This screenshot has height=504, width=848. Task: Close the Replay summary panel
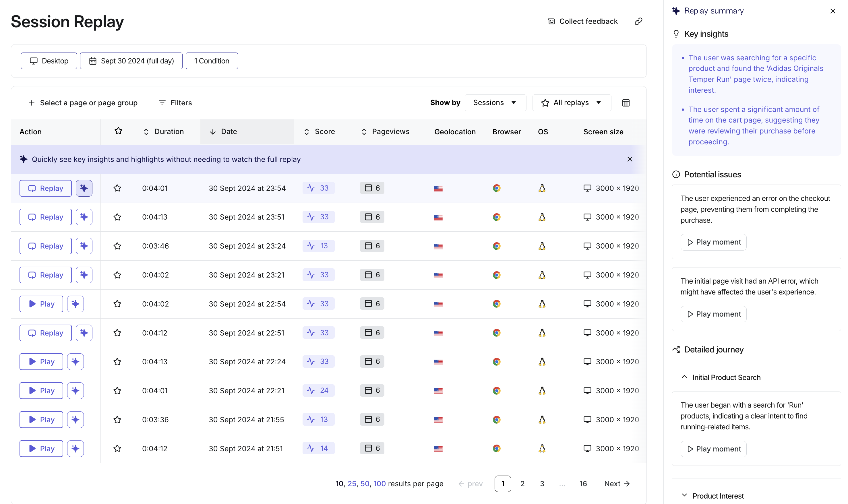click(x=832, y=11)
